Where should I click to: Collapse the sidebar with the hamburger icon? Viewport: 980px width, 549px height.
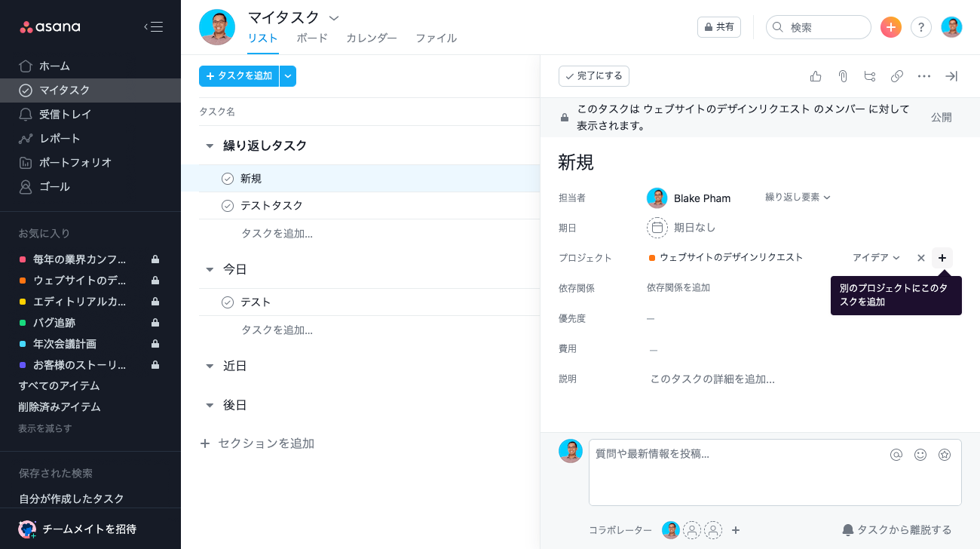(x=153, y=27)
